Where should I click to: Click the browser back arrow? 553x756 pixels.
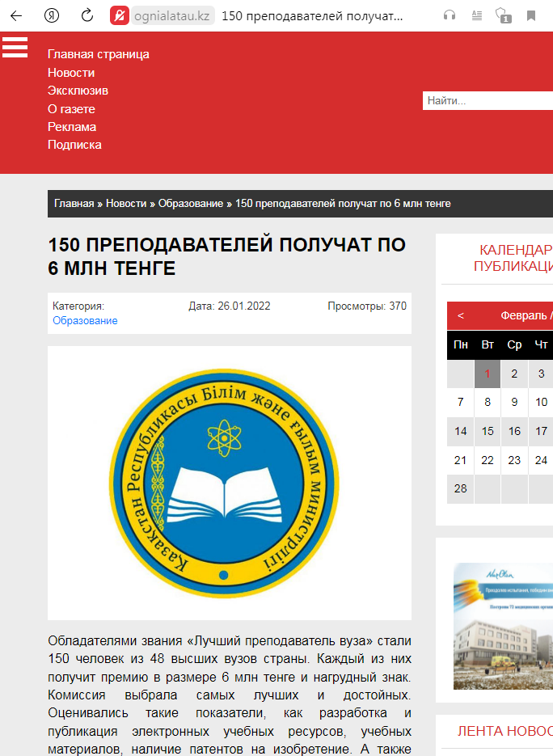[16, 15]
